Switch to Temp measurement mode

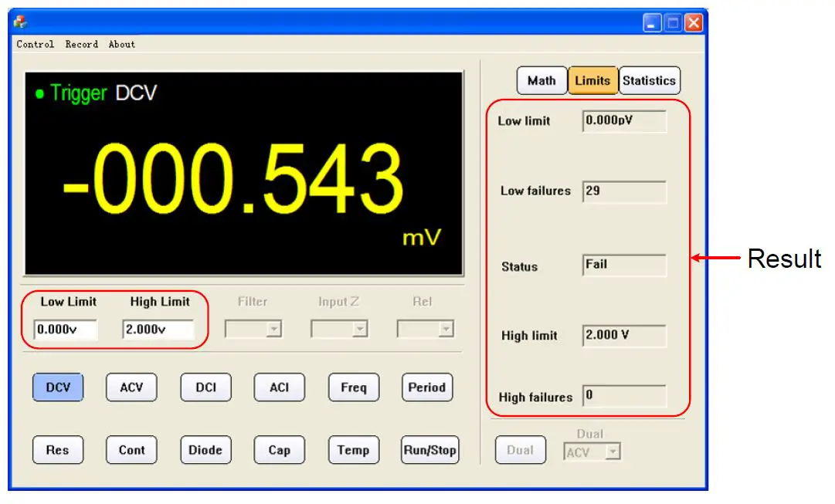[x=353, y=450]
